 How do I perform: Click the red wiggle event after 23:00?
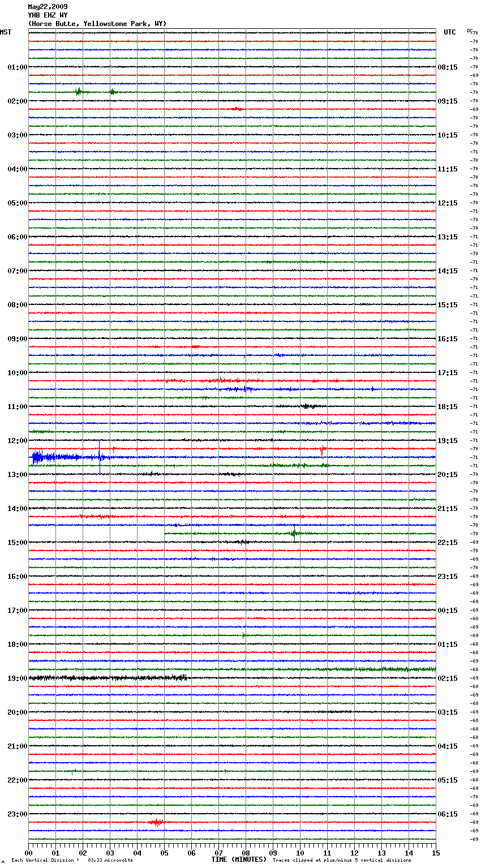156,822
